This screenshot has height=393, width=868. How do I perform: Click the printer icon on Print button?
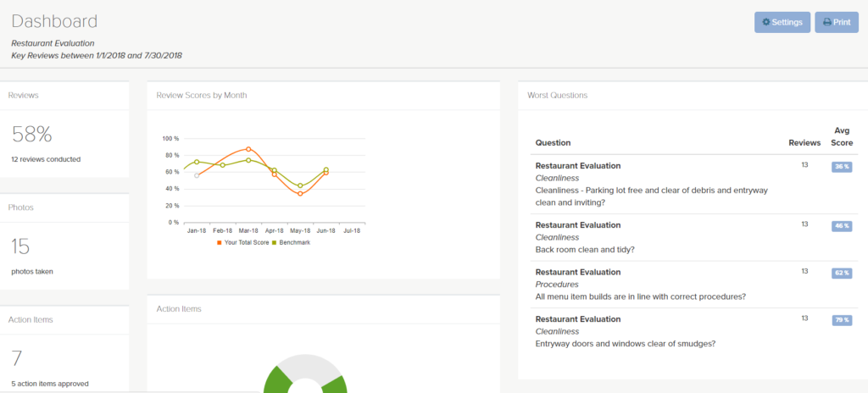click(826, 23)
